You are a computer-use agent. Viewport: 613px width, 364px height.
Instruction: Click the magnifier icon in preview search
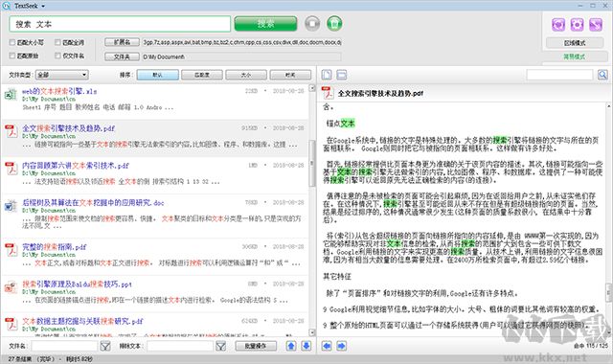click(x=602, y=75)
